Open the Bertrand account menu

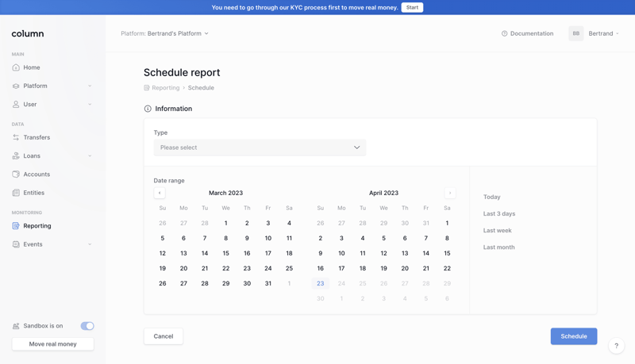click(604, 33)
